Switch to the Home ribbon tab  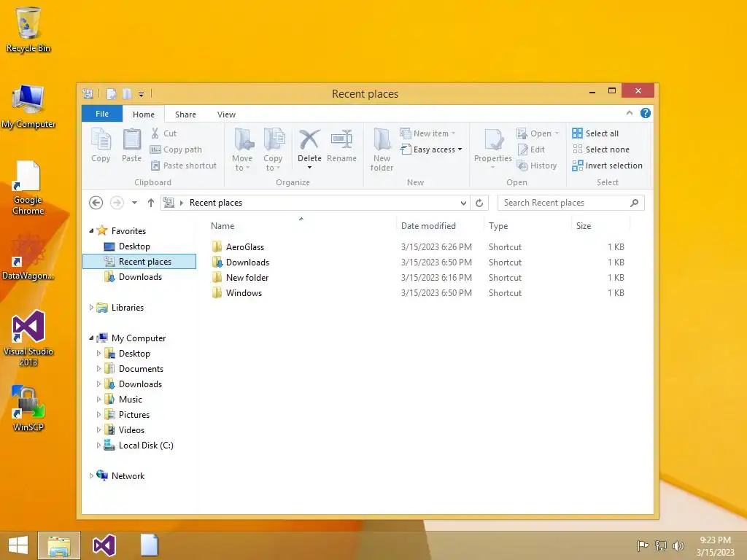pos(144,114)
